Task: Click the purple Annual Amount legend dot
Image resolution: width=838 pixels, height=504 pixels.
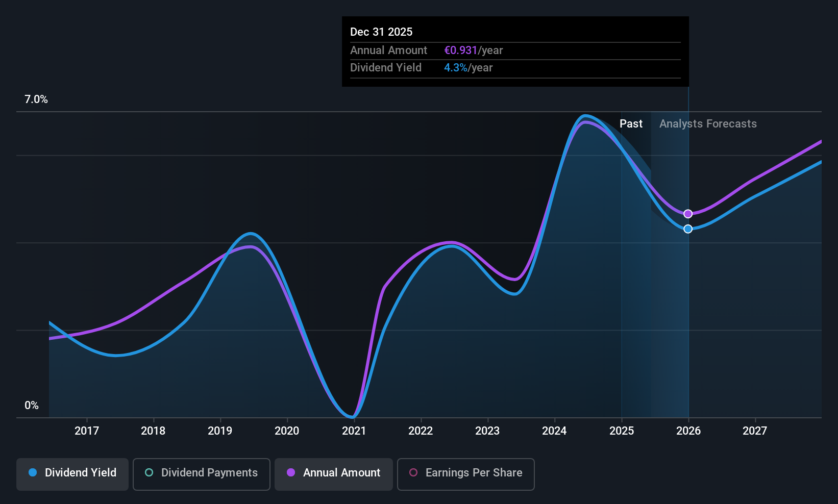Action: (x=291, y=473)
